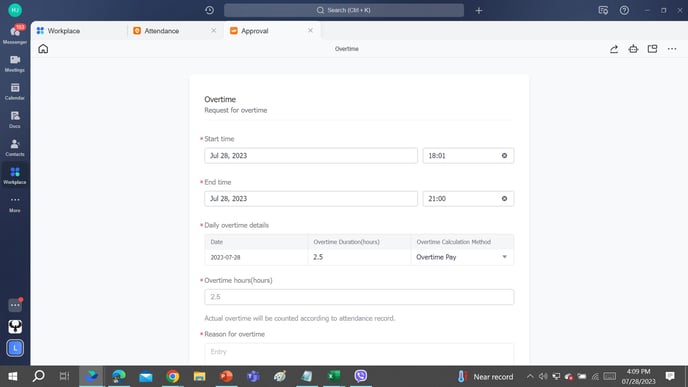Open the Calendar sidebar icon
This screenshot has width=688, height=387.
pos(14,92)
